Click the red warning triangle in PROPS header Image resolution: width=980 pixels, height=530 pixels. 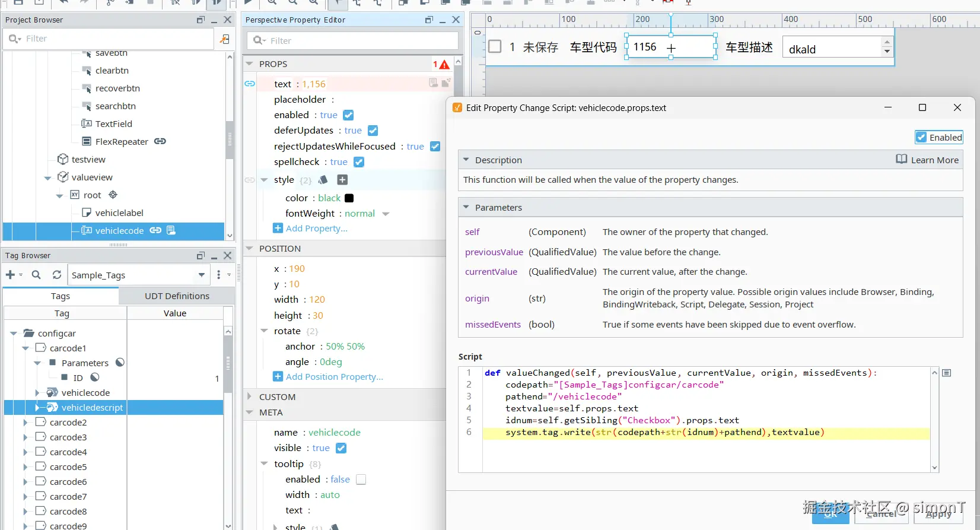coord(444,64)
